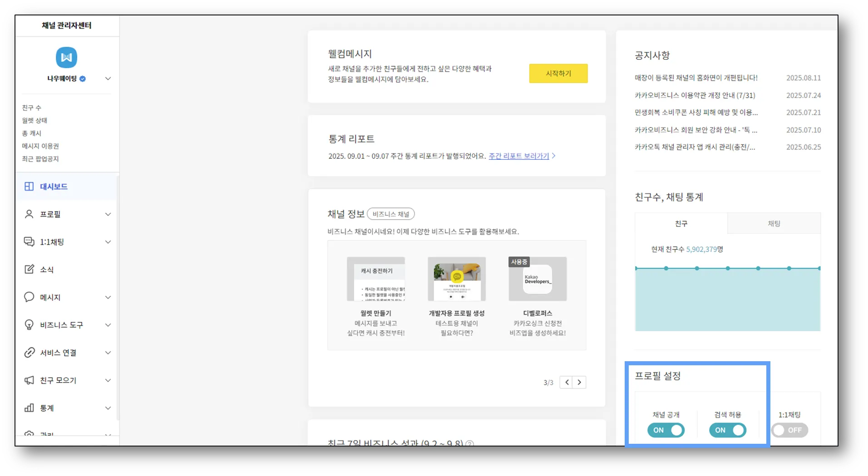Screen dimensions: 868x476
Task: Click the 웰컴메시지 card heading
Action: point(350,54)
